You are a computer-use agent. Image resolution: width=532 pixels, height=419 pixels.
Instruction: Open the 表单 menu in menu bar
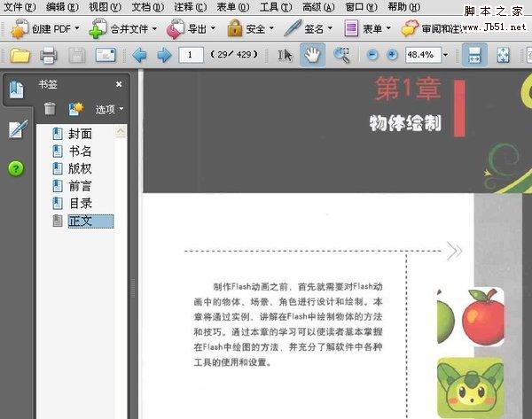(x=233, y=7)
